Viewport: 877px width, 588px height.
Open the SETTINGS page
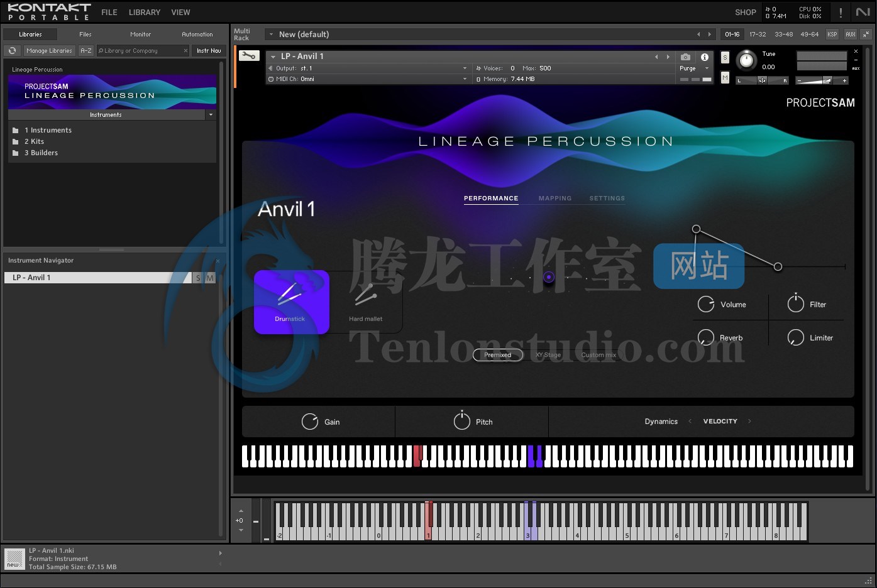(x=607, y=199)
